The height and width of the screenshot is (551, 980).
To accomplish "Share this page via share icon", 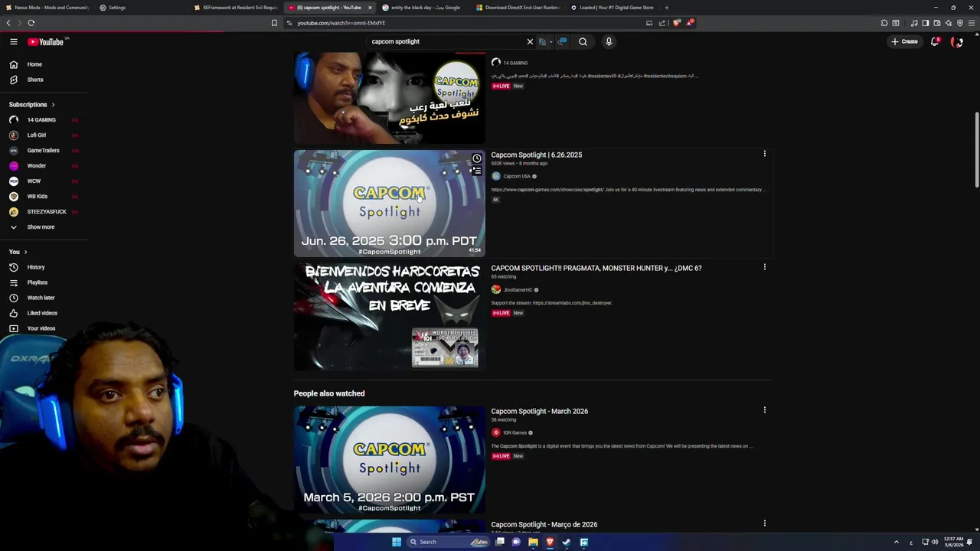I will pos(662,23).
